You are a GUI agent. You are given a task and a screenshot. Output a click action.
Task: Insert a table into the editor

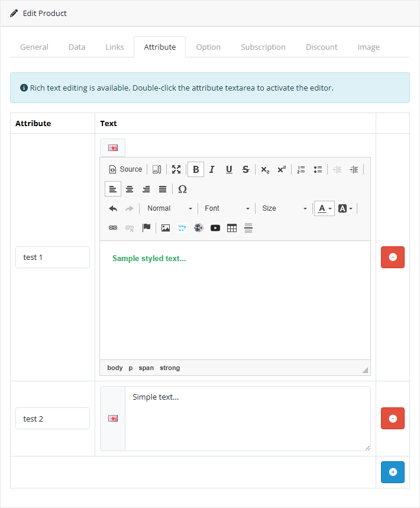[232, 228]
